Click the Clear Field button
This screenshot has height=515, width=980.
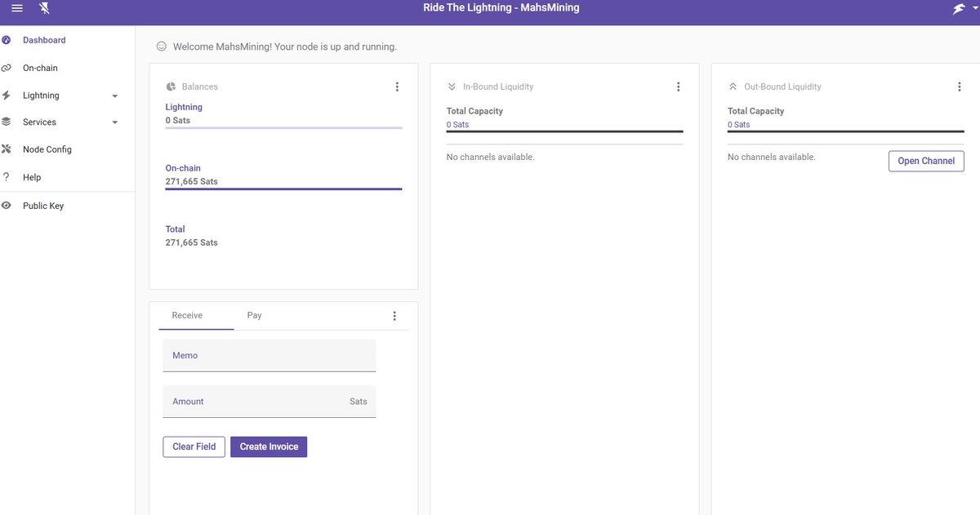194,446
